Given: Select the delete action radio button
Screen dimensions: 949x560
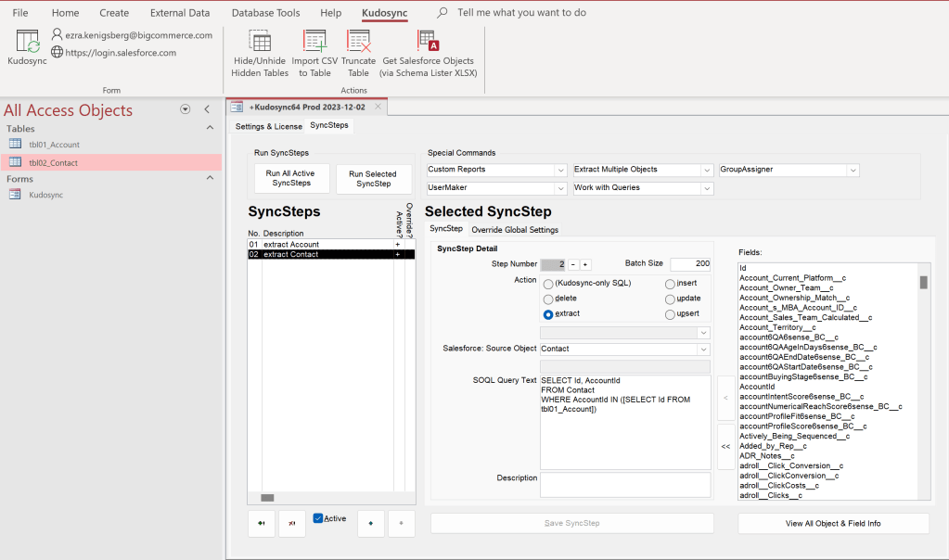Looking at the screenshot, I should [548, 299].
